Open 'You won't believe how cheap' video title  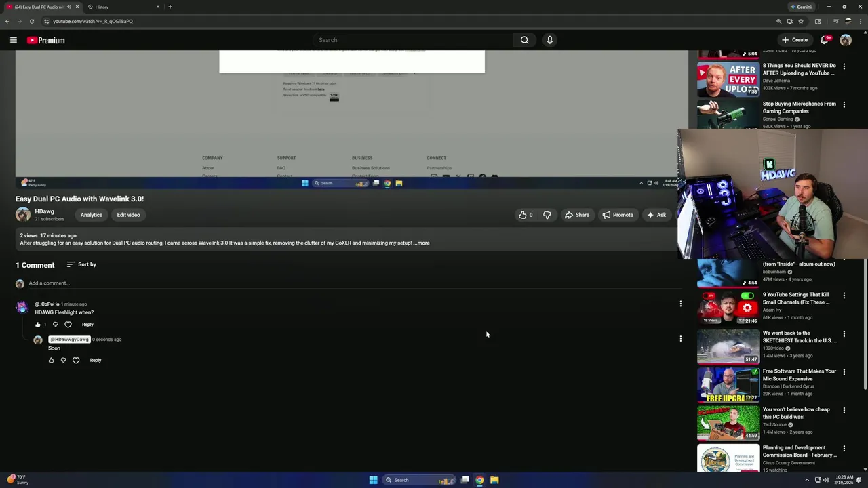(796, 413)
